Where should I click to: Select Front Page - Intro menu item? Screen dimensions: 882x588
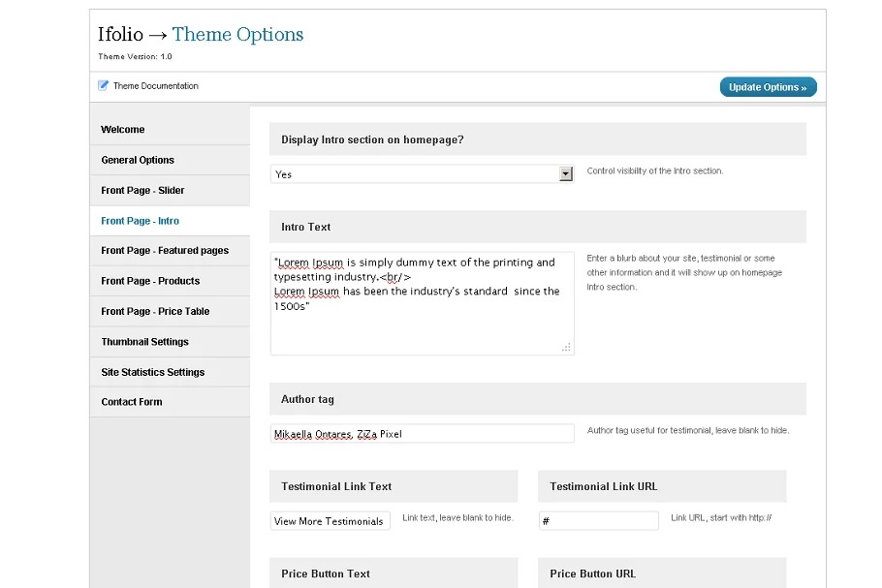tap(140, 221)
